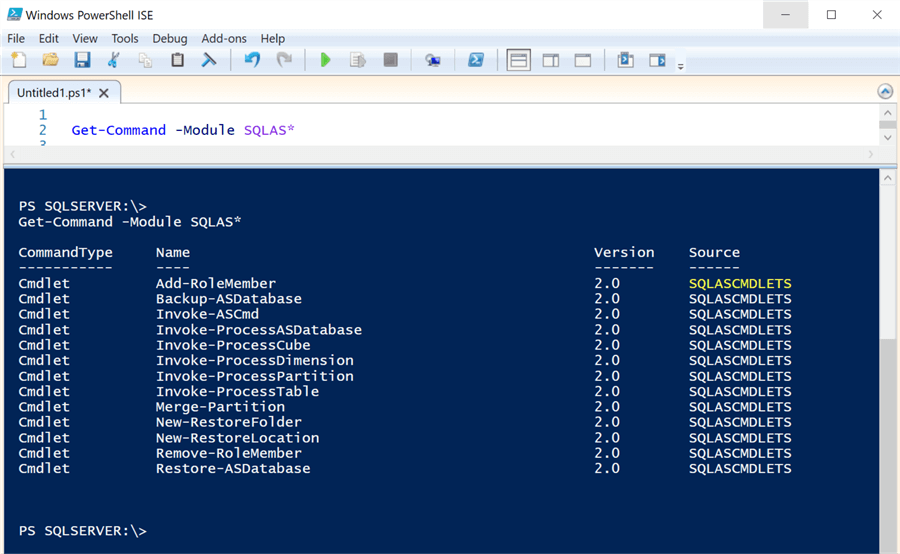Maximize the PowerShell ISE window

point(831,15)
